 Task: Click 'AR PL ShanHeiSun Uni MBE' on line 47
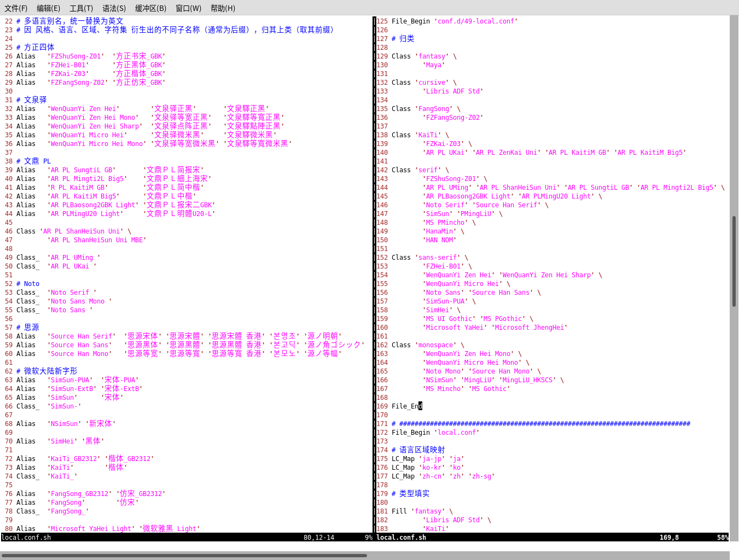click(x=97, y=240)
